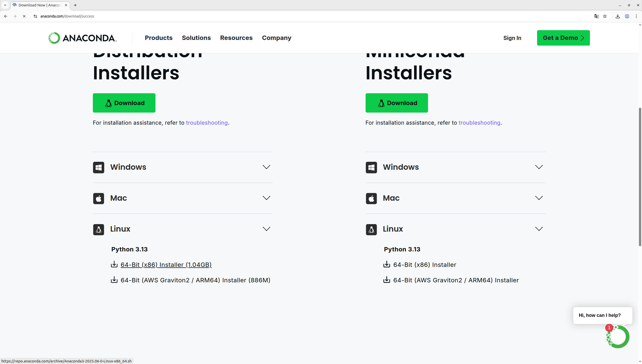Open troubleshooting link under Distribution Installers
The width and height of the screenshot is (642, 364).
(x=207, y=123)
